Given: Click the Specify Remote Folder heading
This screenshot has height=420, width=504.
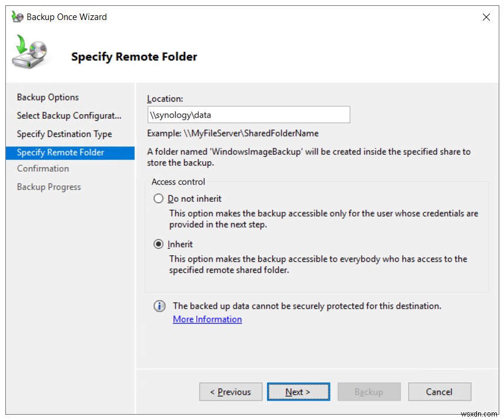Looking at the screenshot, I should coord(134,56).
